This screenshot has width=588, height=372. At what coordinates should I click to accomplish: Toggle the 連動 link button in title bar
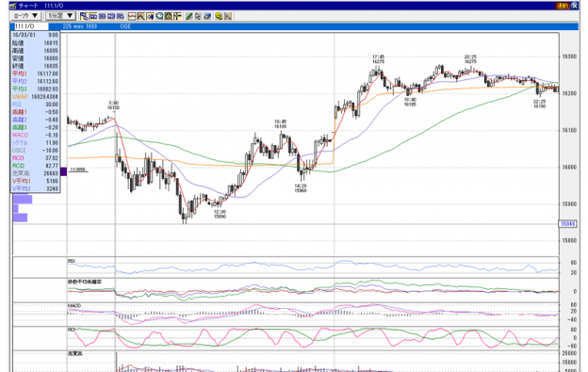(563, 6)
